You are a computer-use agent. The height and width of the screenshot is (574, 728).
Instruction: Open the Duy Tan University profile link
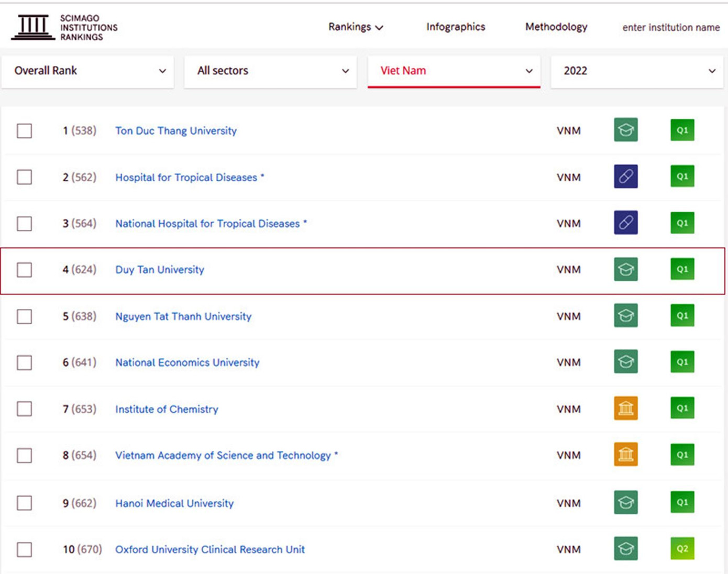tap(159, 269)
